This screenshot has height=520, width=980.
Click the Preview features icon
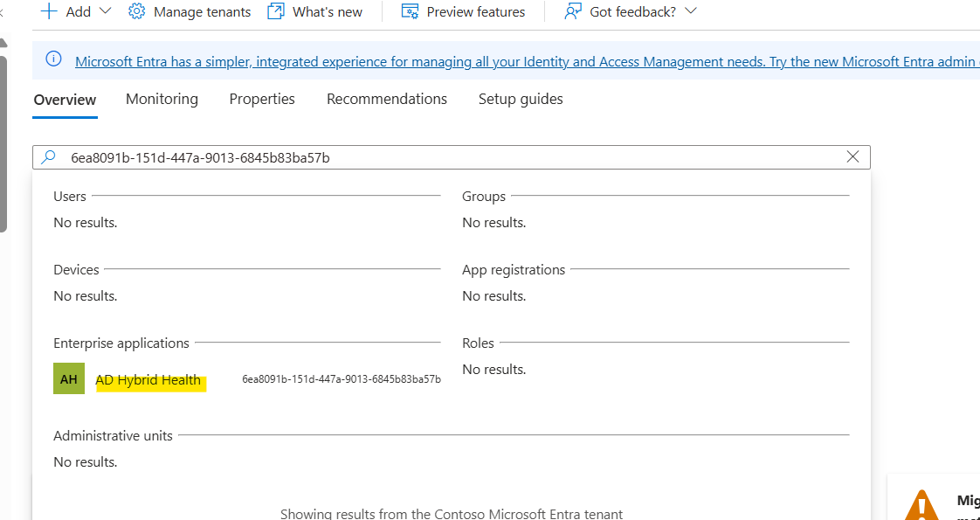pos(410,11)
